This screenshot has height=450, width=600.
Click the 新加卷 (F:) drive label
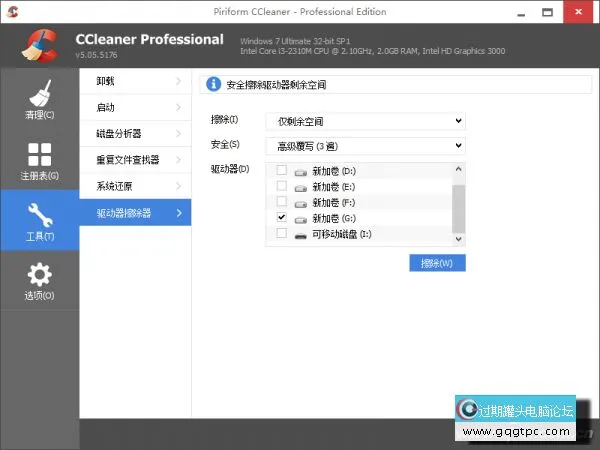pos(334,202)
